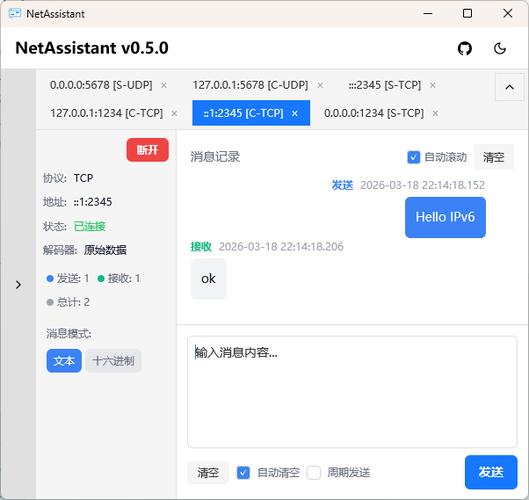
Task: Close the 127.0.0.1:5678 [C-UDP] tab
Action: pos(320,85)
